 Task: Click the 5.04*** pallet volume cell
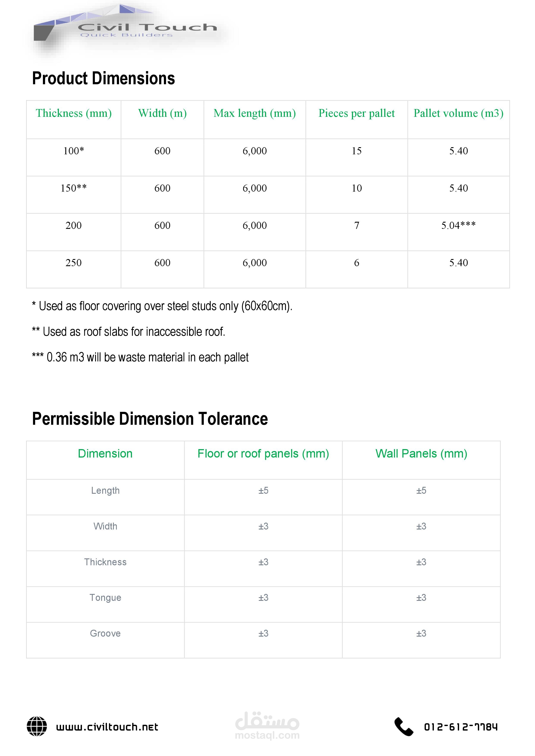[458, 225]
